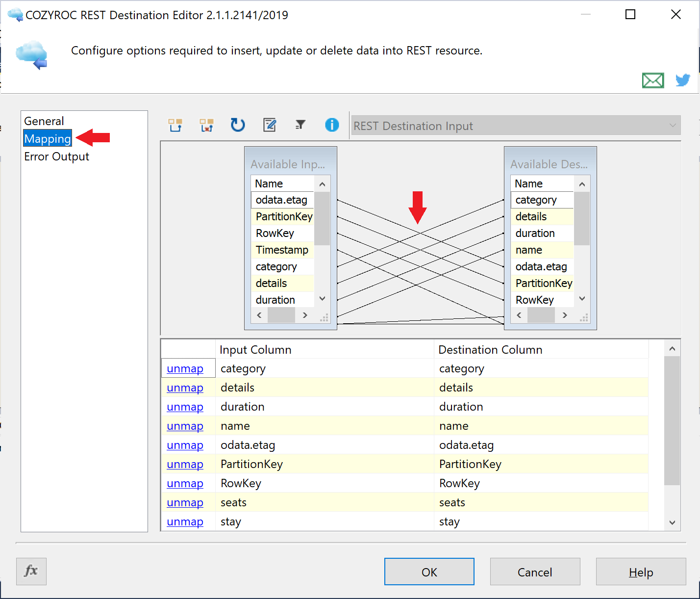Click the Cancel button
The height and width of the screenshot is (599, 700).
coord(535,572)
